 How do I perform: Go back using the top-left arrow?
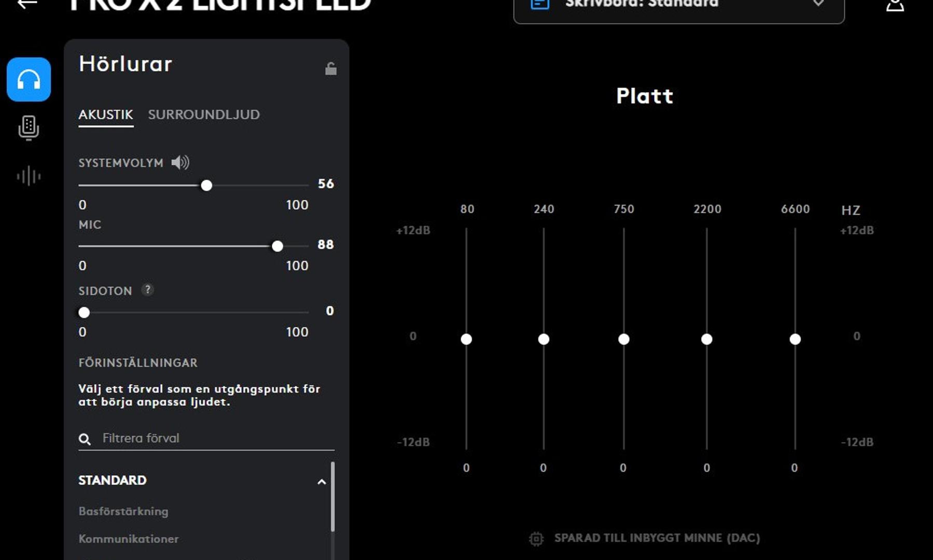point(27,4)
